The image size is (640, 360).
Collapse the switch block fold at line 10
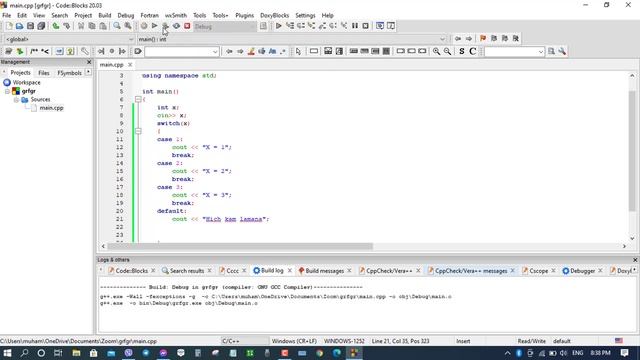(138, 131)
